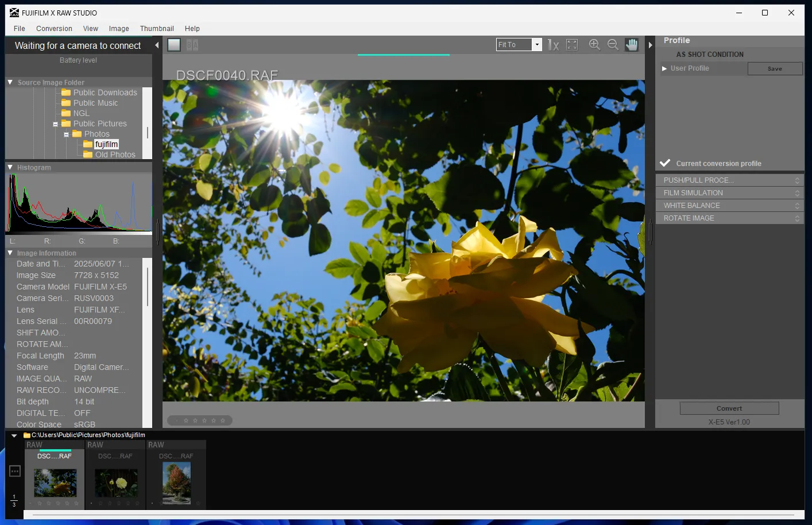Image resolution: width=812 pixels, height=525 pixels.
Task: Select the Hand pan tool in the toolbar
Action: (x=631, y=44)
